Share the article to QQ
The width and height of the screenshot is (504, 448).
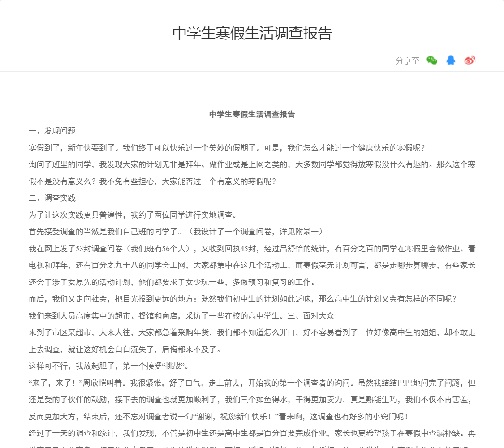(x=451, y=60)
